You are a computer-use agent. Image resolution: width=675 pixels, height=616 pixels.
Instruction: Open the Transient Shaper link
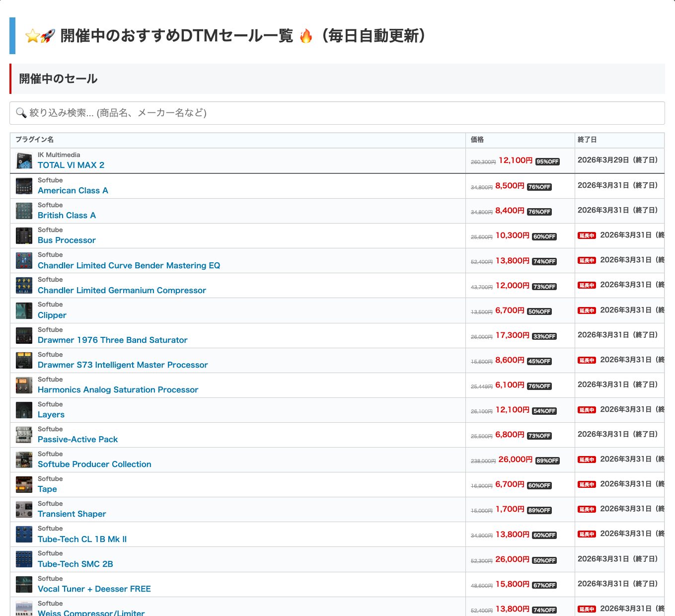pos(72,514)
